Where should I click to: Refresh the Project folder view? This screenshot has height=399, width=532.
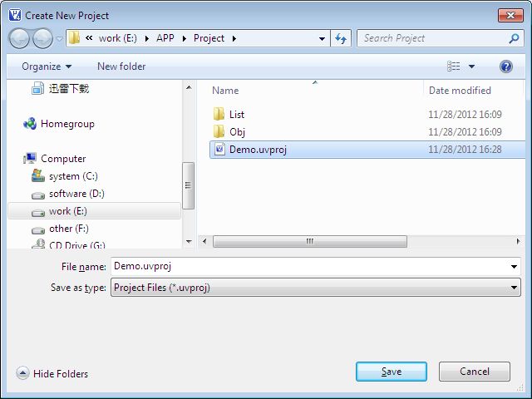pyautogui.click(x=341, y=38)
